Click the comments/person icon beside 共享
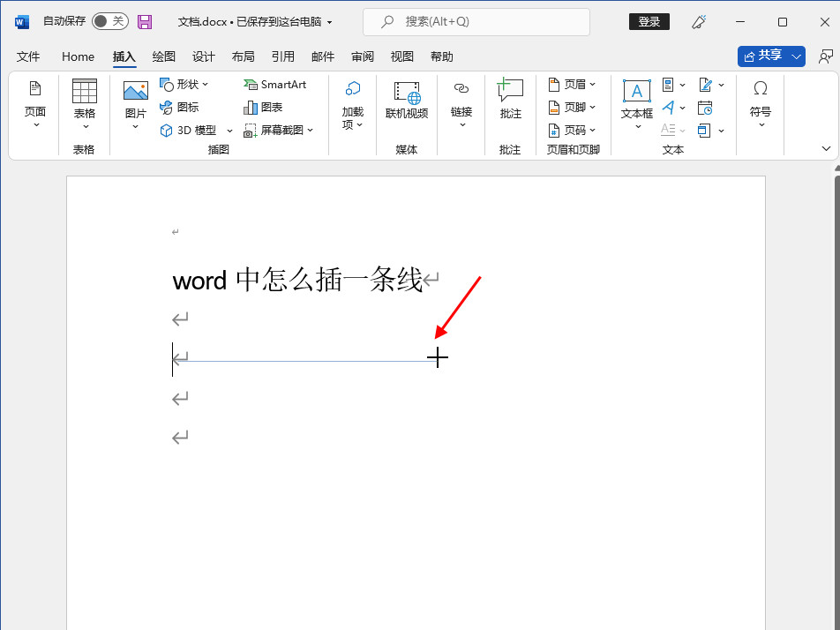This screenshot has width=840, height=630. 826,56
